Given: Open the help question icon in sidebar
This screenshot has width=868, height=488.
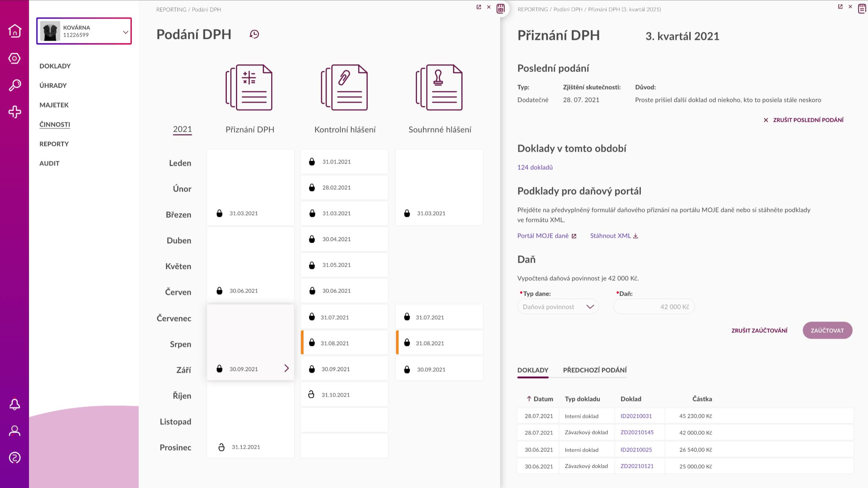Looking at the screenshot, I should point(15,458).
